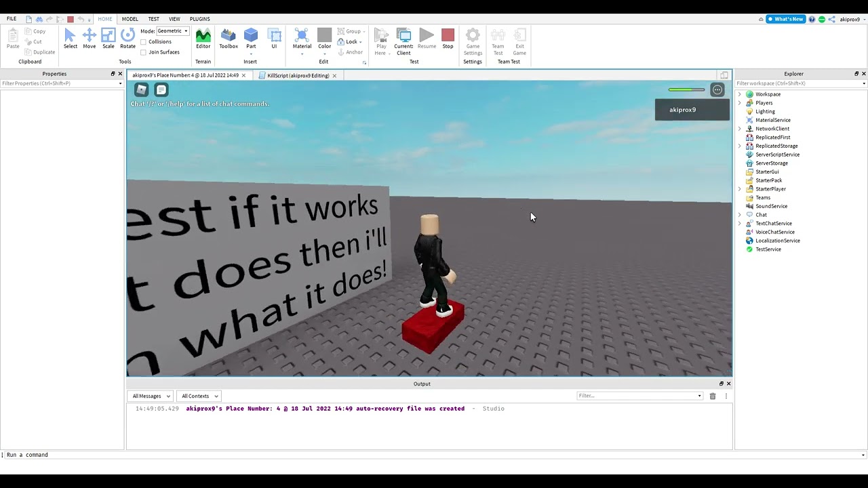Screen dimensions: 868x488
Task: Switch to akiprox9's Place Number 4 tab
Action: click(x=185, y=75)
